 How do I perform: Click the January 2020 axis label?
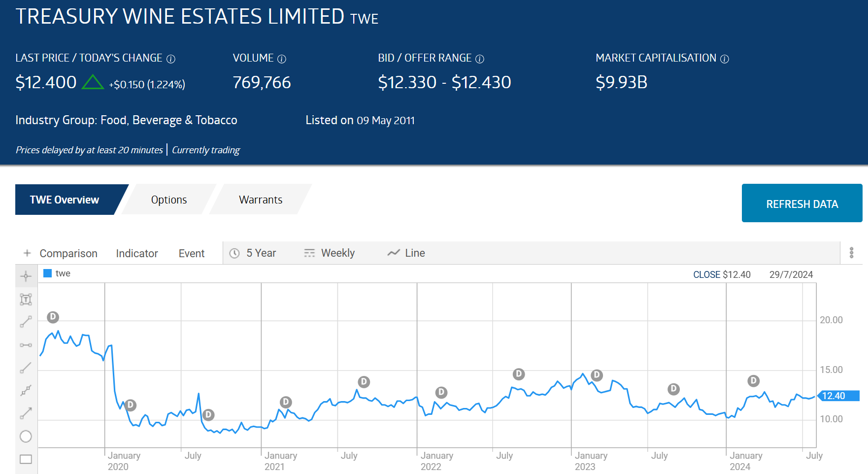tap(124, 461)
